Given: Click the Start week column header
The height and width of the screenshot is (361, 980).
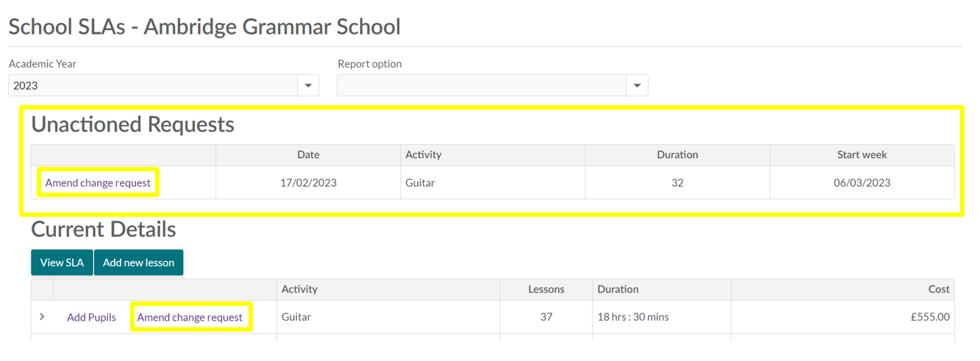Looking at the screenshot, I should click(862, 154).
